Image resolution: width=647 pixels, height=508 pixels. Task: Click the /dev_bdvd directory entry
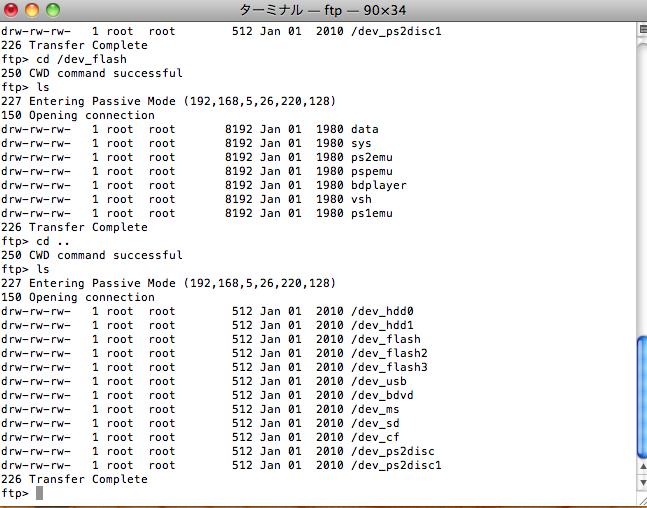[382, 395]
